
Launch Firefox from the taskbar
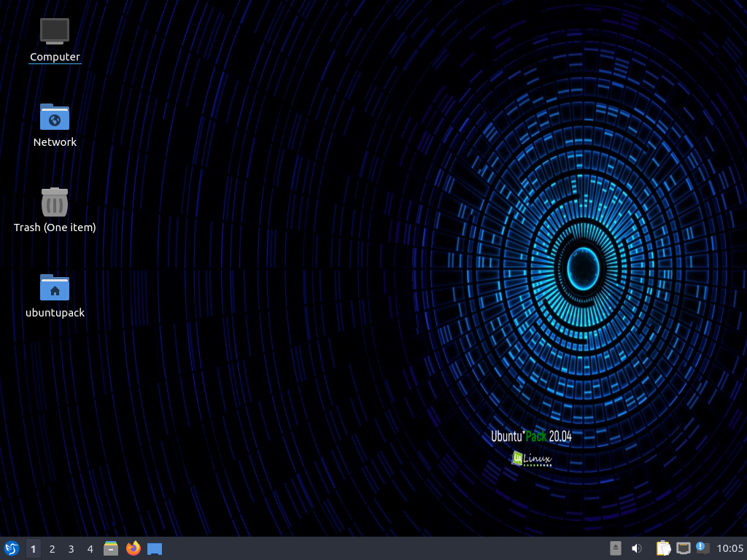133,548
